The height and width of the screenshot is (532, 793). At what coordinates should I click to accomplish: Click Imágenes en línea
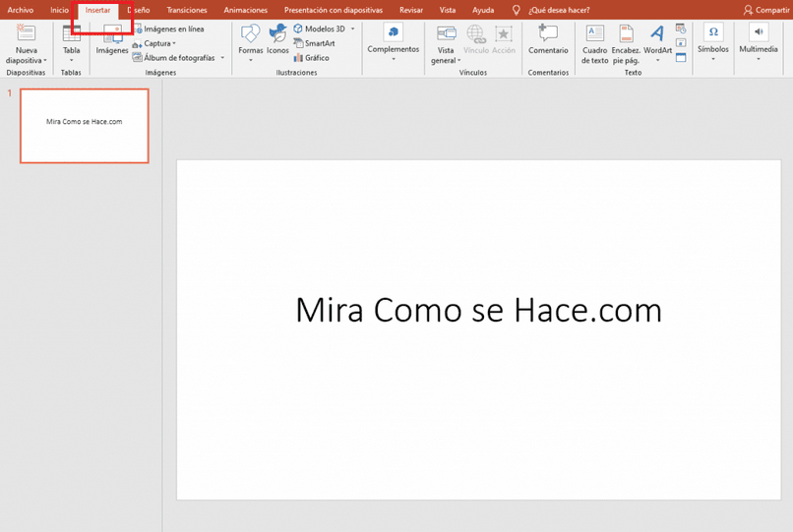tap(169, 29)
